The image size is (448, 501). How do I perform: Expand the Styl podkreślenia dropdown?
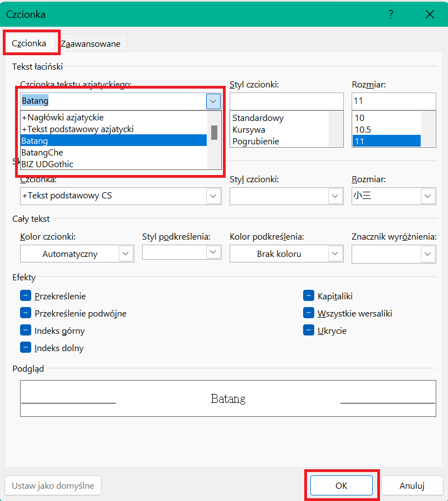213,252
